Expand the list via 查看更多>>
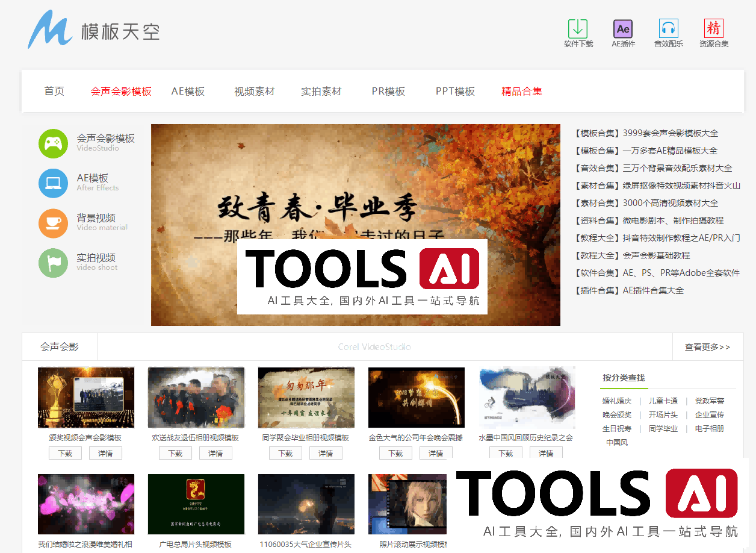This screenshot has width=756, height=553. (707, 347)
